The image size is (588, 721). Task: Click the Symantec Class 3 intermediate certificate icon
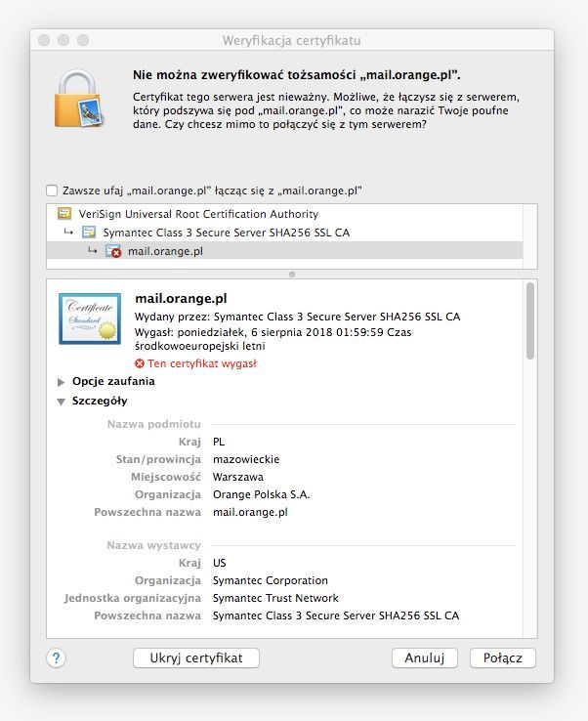pos(89,233)
